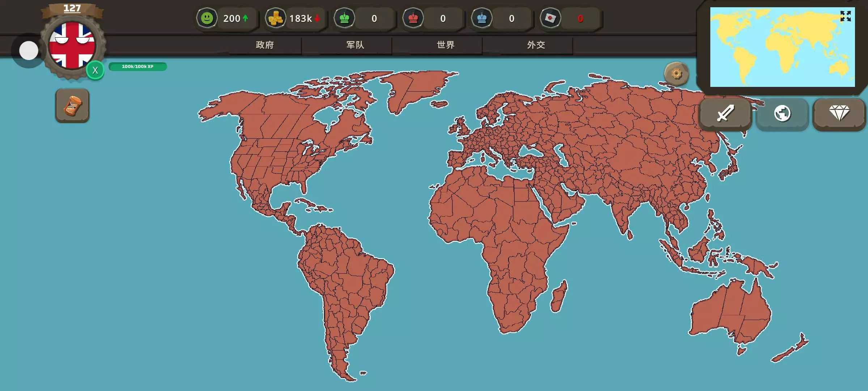Click the blue king chess piece icon

(482, 18)
